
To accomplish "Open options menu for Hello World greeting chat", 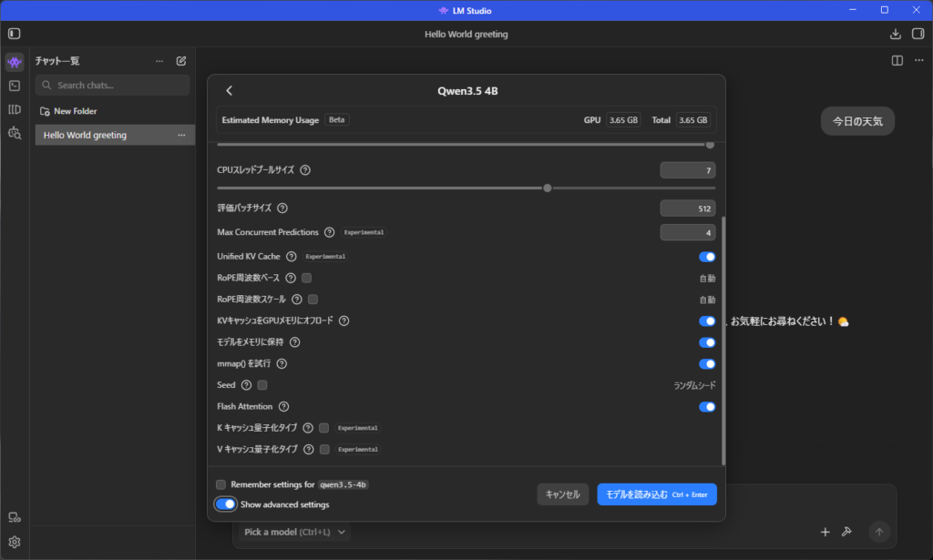I will click(x=181, y=136).
